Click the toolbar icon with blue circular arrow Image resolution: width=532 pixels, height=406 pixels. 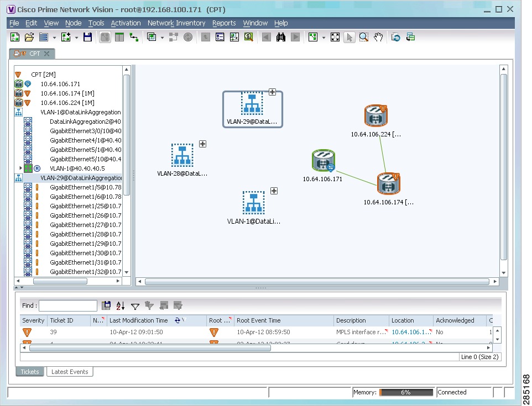[x=395, y=37]
